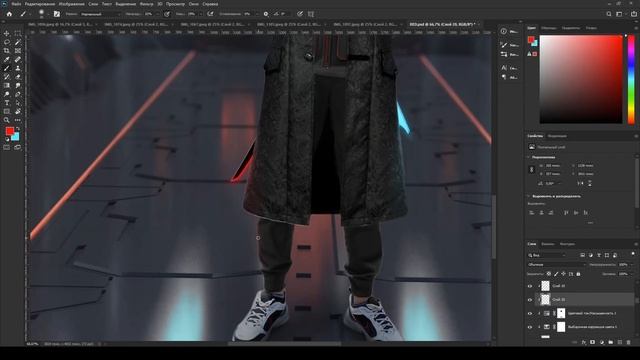The image size is (640, 360).
Task: Select the Eyedropper tool
Action: click(x=7, y=60)
